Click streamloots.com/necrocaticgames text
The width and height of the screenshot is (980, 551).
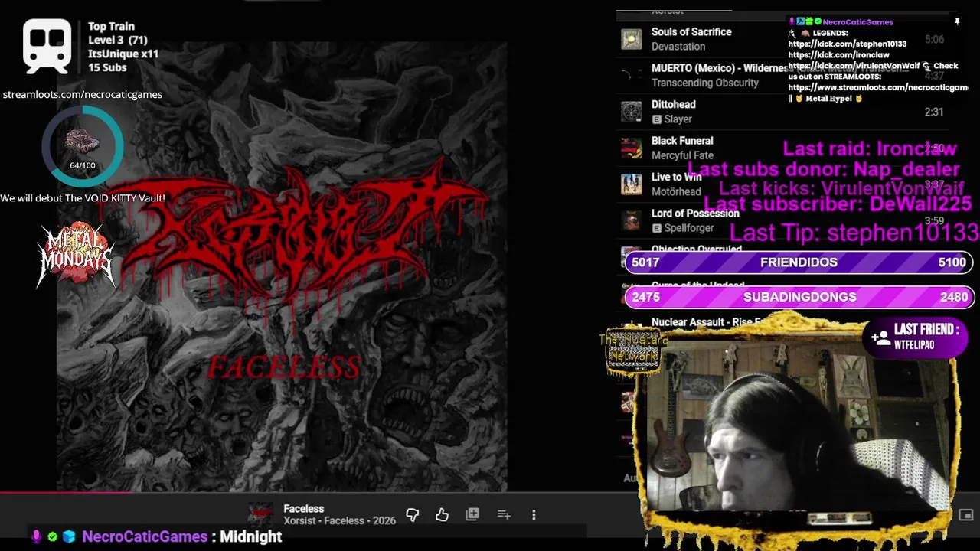tap(83, 95)
